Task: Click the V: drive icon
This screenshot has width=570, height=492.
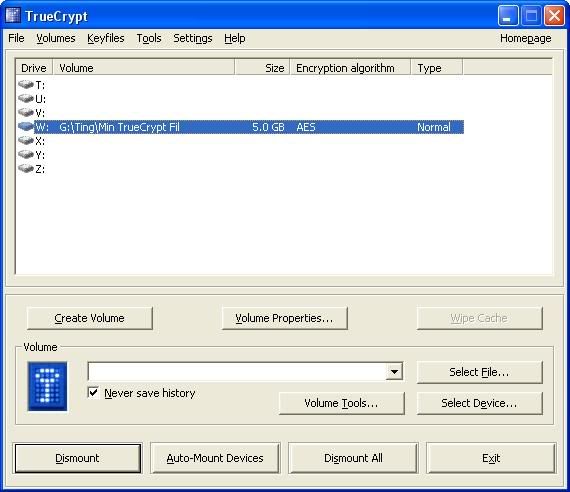Action: click(26, 112)
